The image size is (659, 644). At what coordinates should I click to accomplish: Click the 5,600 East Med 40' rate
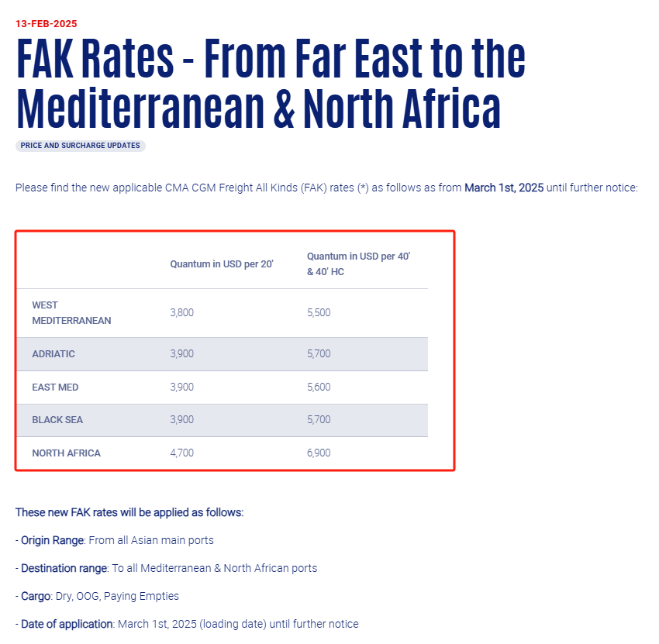tap(319, 387)
